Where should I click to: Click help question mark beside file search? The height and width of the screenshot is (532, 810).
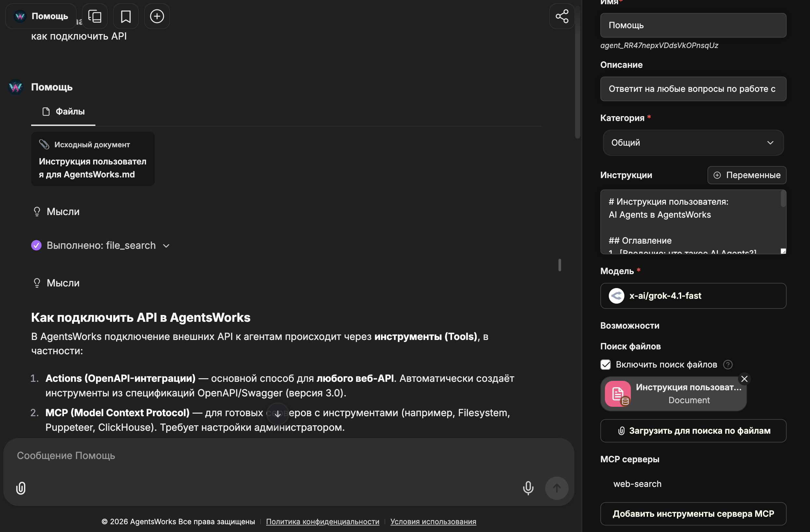tap(728, 365)
